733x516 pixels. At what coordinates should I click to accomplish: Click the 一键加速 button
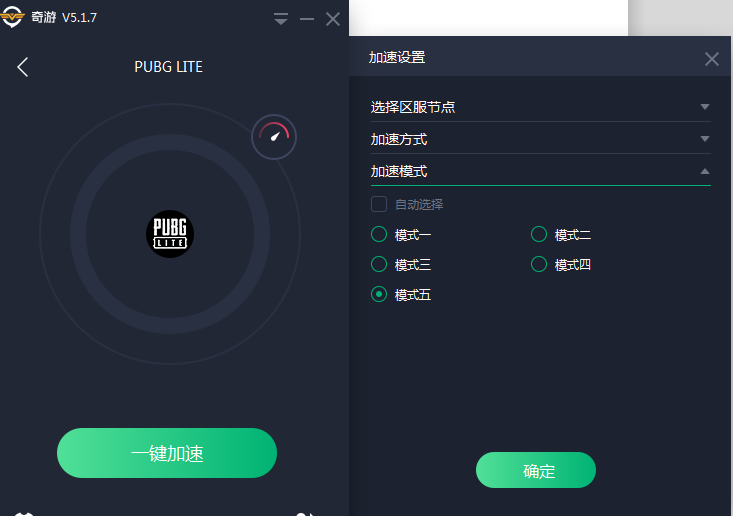coord(167,453)
